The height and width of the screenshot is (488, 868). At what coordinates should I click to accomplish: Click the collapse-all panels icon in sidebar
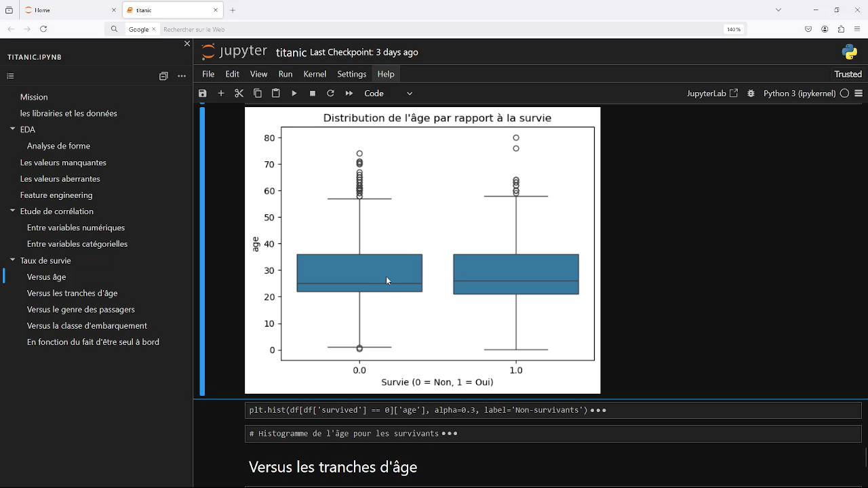tap(163, 76)
